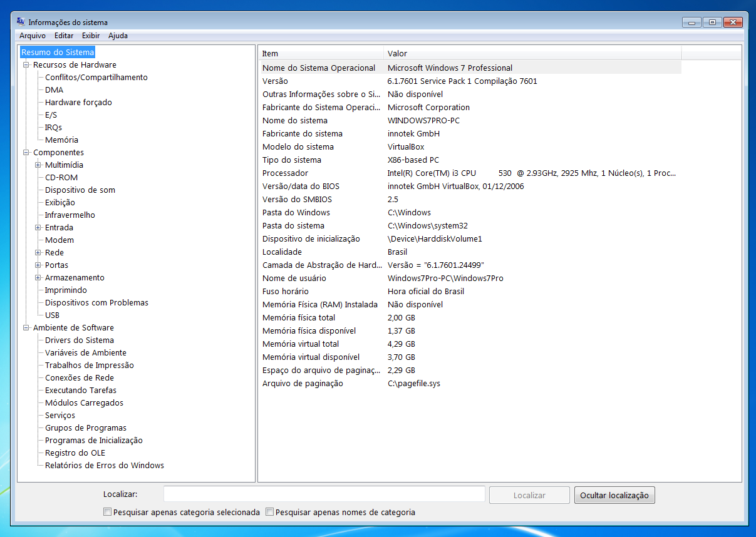Click the Informações do sistema title bar icon
Image resolution: width=756 pixels, height=537 pixels.
pyautogui.click(x=21, y=22)
